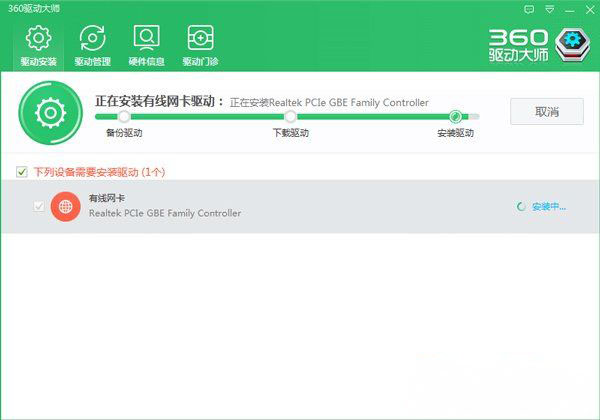
Task: Click the 取消 button
Action: [x=547, y=111]
